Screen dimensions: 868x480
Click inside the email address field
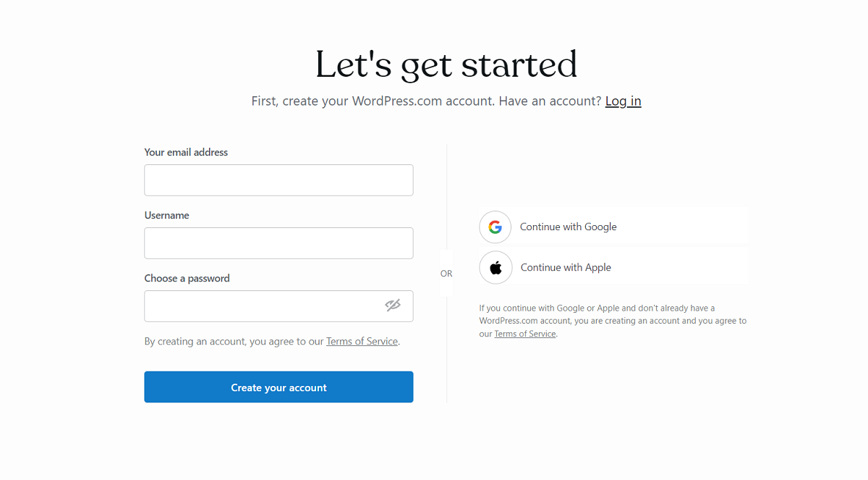pos(278,180)
